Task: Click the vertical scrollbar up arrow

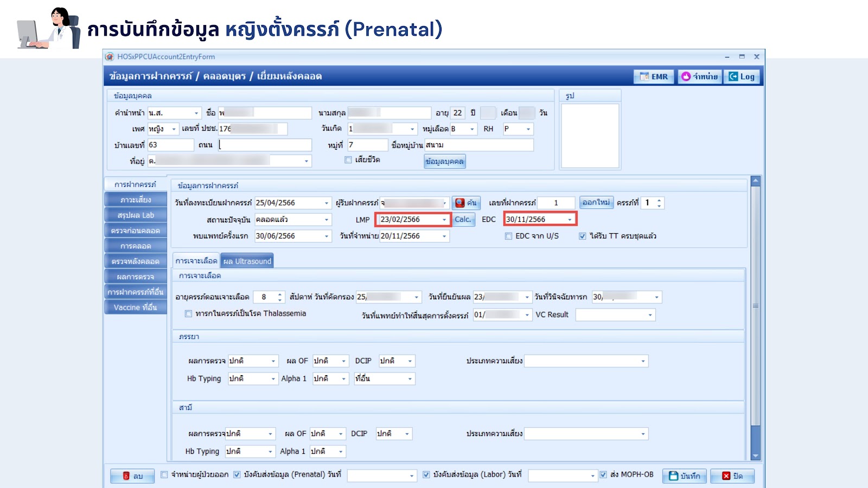Action: point(756,181)
